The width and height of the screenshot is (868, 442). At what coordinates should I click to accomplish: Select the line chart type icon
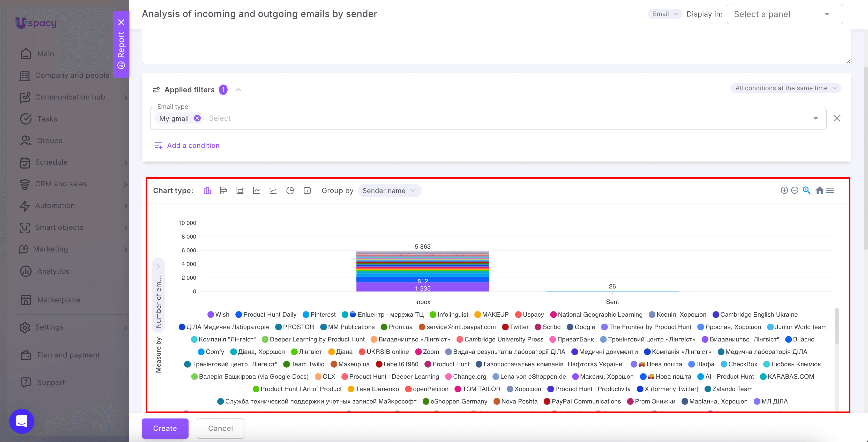point(256,190)
